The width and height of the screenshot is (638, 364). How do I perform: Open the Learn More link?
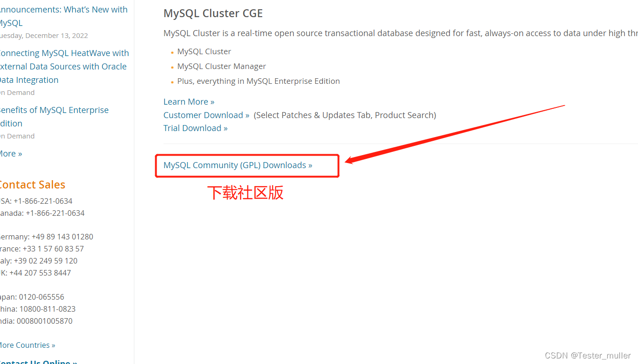point(189,102)
